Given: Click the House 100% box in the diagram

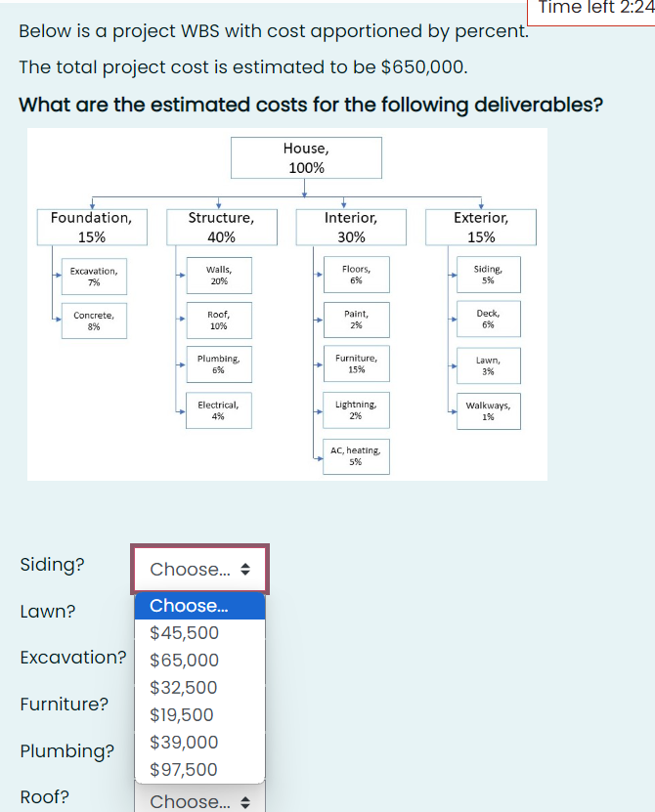Looking at the screenshot, I should pos(306,157).
